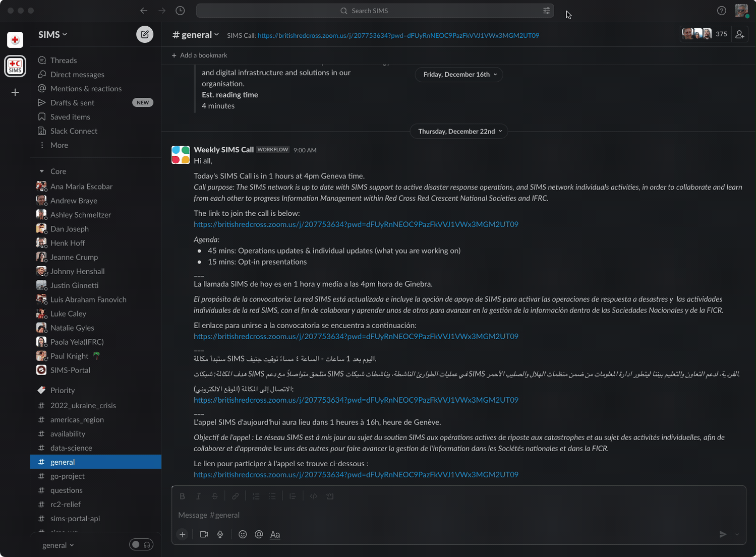Open search filter options
756x557 pixels.
pos(546,11)
